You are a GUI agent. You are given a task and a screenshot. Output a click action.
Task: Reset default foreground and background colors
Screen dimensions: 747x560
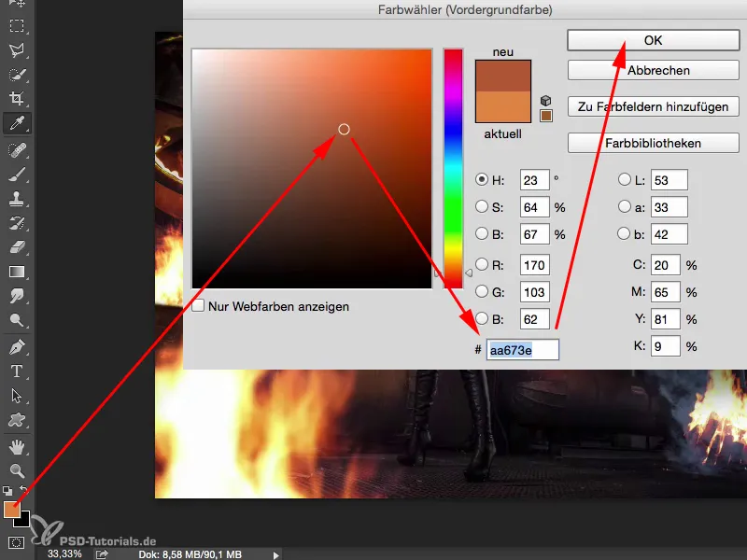(x=7, y=490)
